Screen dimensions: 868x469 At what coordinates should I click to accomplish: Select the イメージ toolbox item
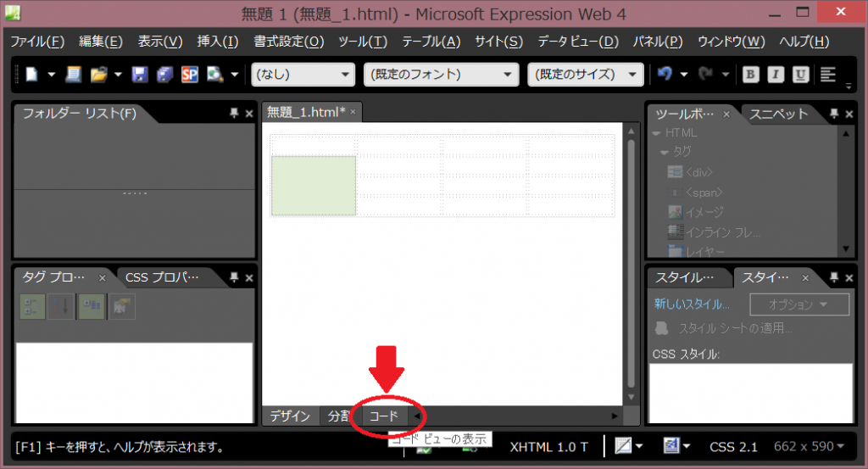(x=697, y=212)
